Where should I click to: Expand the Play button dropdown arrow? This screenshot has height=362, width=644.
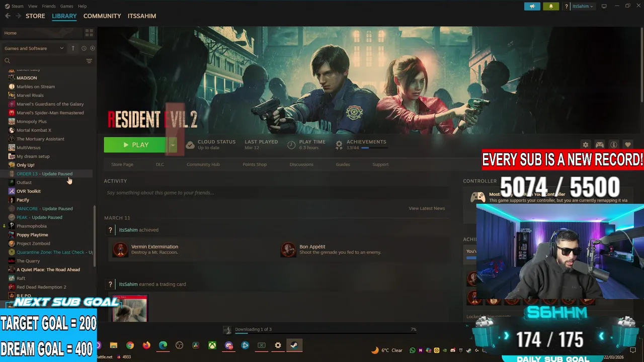[x=173, y=145]
